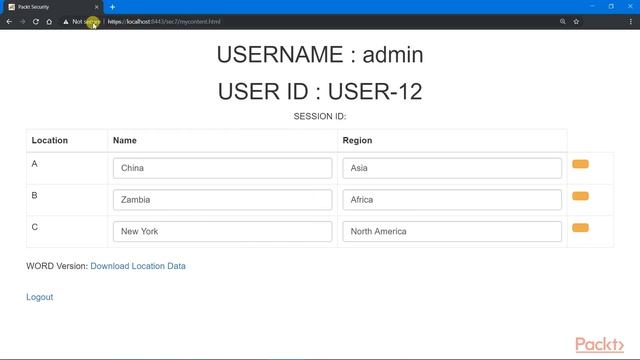This screenshot has height=360, width=640.
Task: Go back using the browser back arrow
Action: point(9,22)
